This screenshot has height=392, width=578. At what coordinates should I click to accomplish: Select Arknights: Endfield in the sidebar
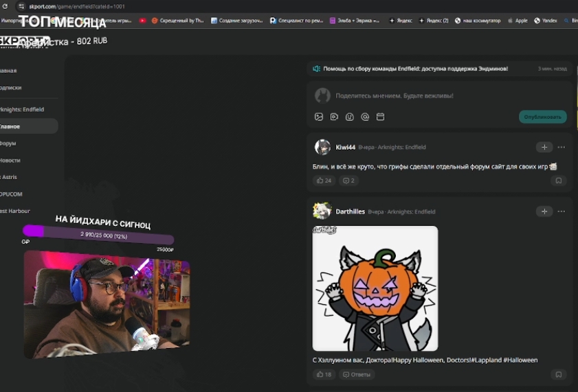coord(22,109)
